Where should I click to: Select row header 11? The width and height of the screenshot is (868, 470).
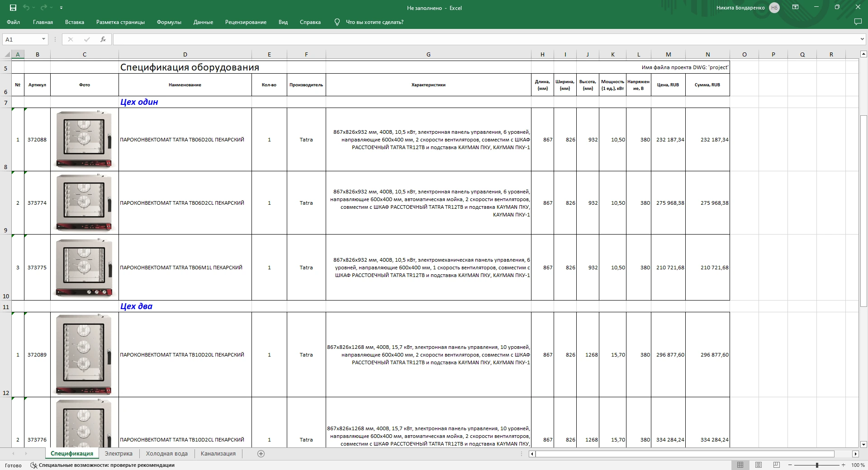click(x=6, y=306)
